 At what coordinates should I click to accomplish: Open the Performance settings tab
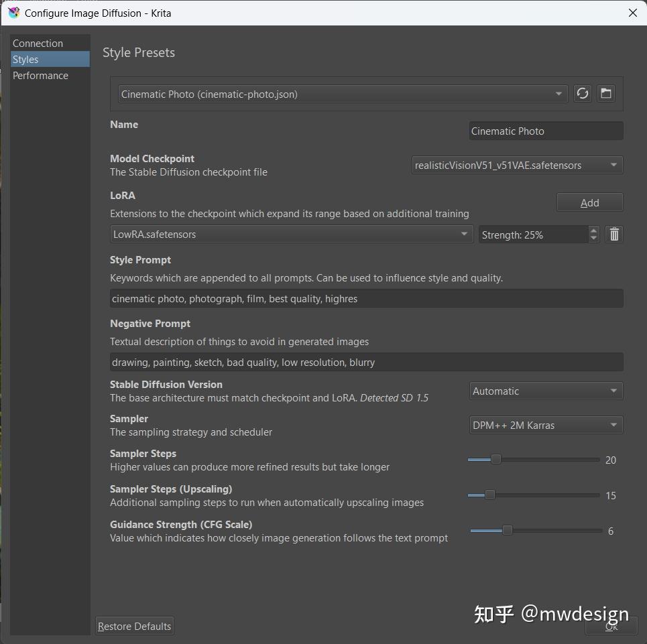[41, 76]
